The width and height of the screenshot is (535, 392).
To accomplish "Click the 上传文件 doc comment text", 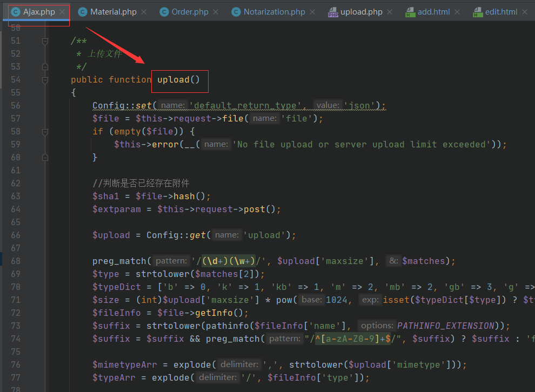I will [x=105, y=54].
